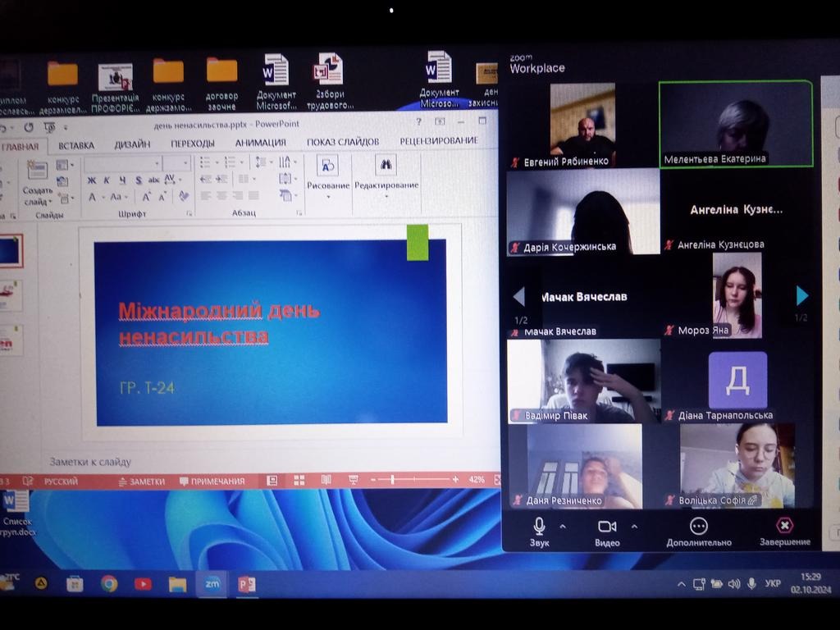Open the РЕЦЕНЗИРОВАНИЕ ribbon tab
The image size is (840, 630).
439,140
